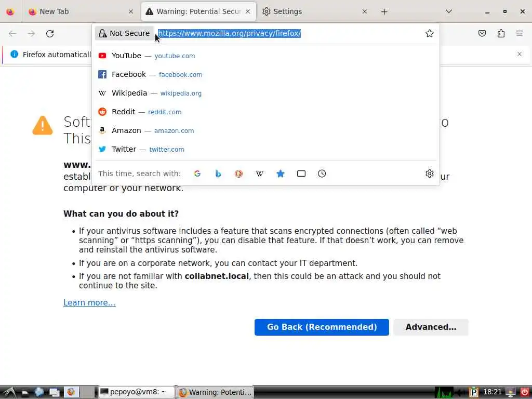This screenshot has height=399, width=532.
Task: Search this time in open Tabs
Action: point(301,174)
